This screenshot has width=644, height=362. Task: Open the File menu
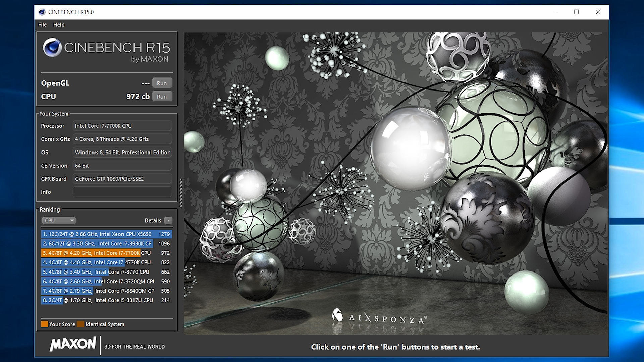pyautogui.click(x=42, y=25)
